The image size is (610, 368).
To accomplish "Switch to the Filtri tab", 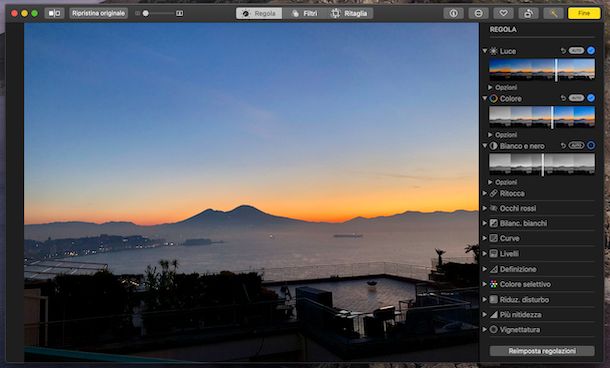I will pos(305,13).
